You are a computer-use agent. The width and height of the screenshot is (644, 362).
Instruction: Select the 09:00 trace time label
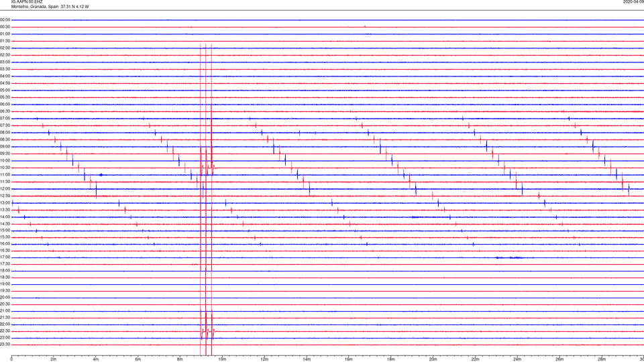(5, 147)
